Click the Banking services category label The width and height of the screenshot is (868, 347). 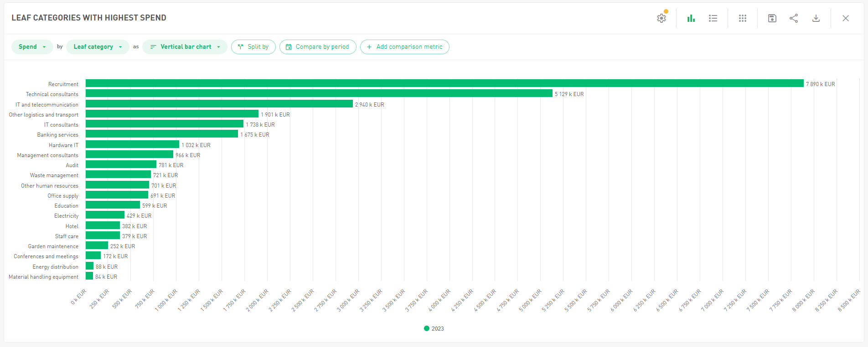(57, 135)
